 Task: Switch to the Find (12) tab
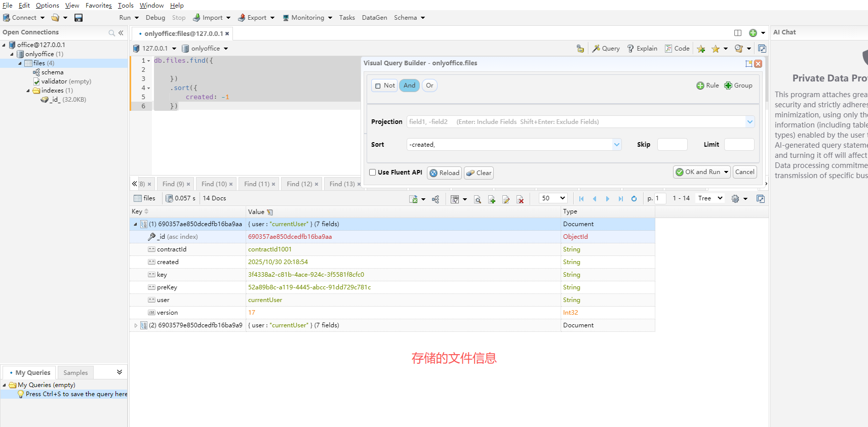302,184
